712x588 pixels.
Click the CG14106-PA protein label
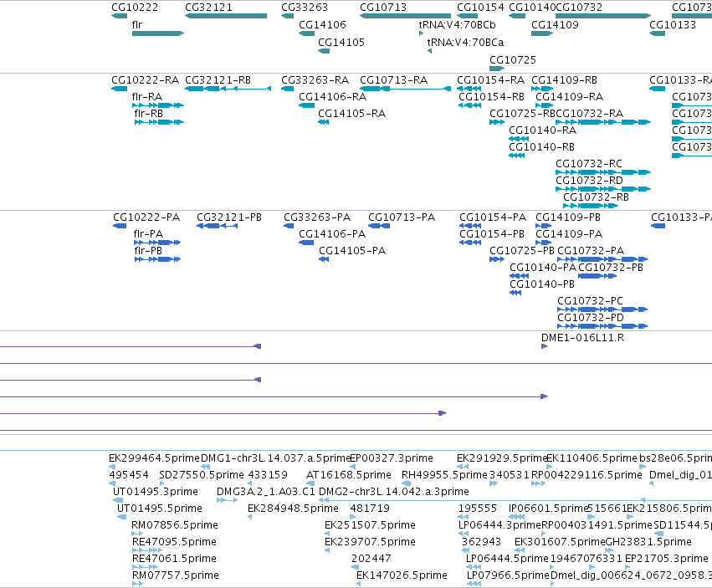332,234
